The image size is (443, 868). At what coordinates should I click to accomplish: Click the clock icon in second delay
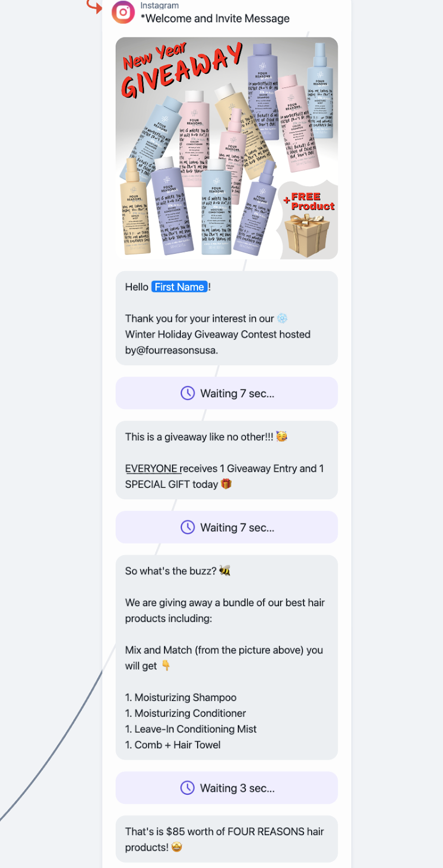pyautogui.click(x=187, y=527)
